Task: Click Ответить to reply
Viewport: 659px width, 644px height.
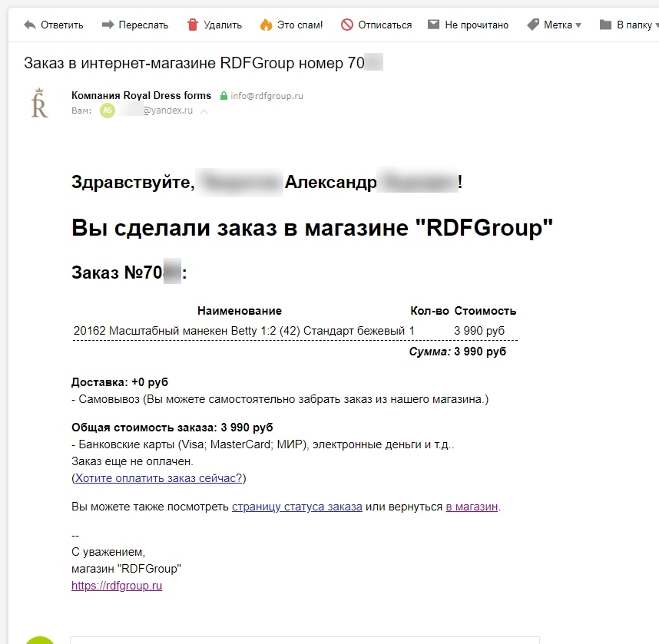Action: coord(61,25)
